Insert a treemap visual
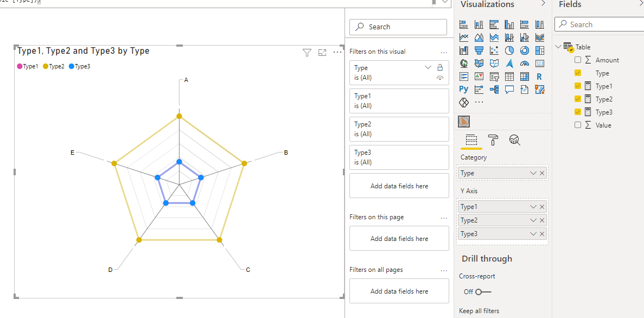Viewport: 644px width, 318px height. coord(540,50)
